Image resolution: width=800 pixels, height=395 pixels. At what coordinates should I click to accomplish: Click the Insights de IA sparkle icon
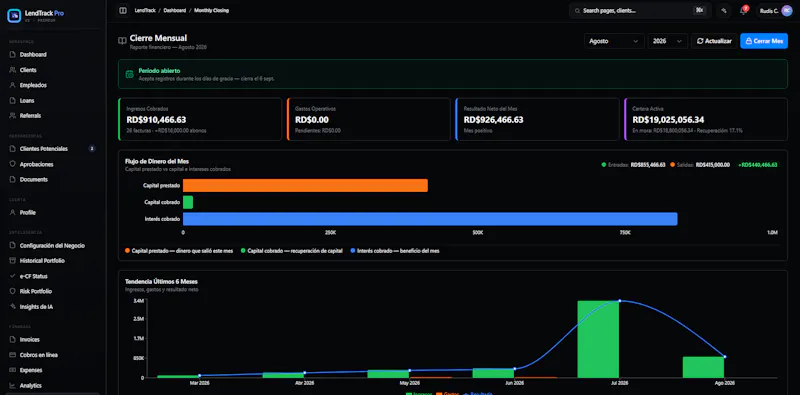point(13,307)
